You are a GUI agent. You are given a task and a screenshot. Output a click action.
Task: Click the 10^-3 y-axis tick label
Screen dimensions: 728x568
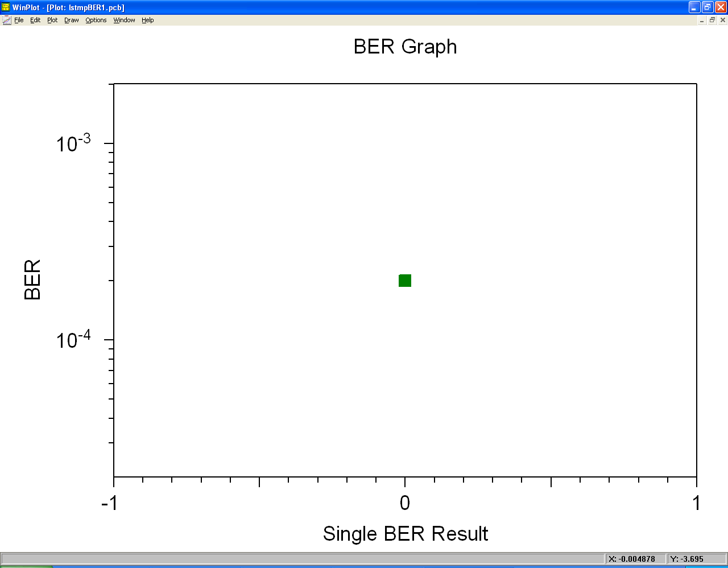74,143
